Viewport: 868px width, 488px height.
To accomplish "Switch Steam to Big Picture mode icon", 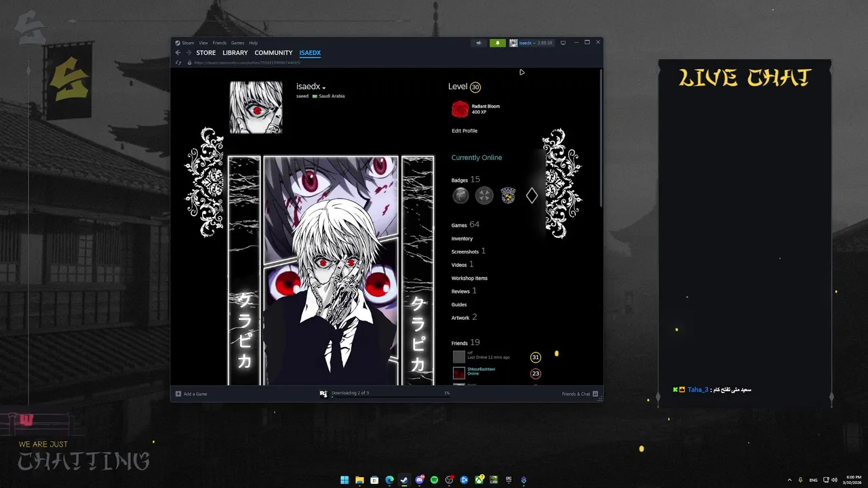I will [563, 43].
